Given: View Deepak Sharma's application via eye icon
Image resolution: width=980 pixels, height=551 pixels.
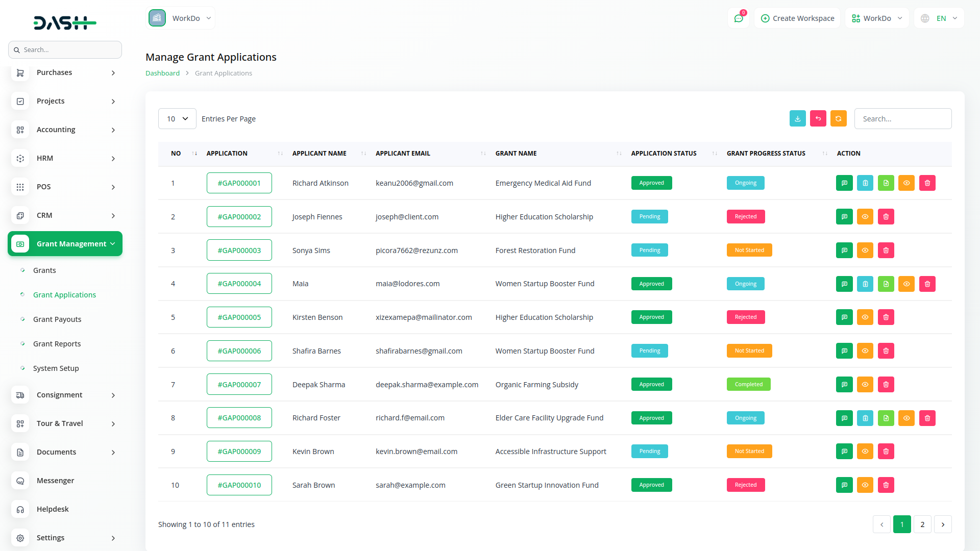Looking at the screenshot, I should click(865, 385).
